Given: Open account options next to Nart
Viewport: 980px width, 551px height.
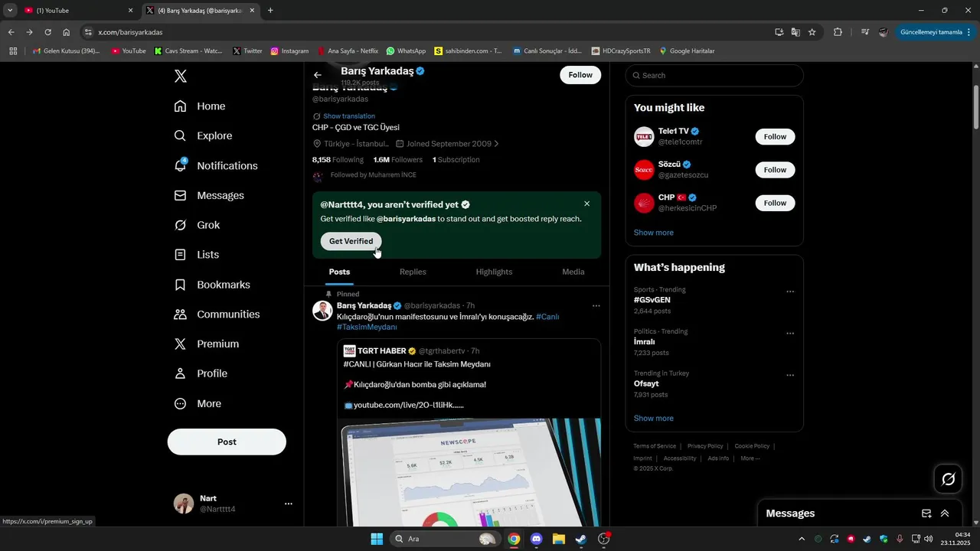Looking at the screenshot, I should (289, 504).
